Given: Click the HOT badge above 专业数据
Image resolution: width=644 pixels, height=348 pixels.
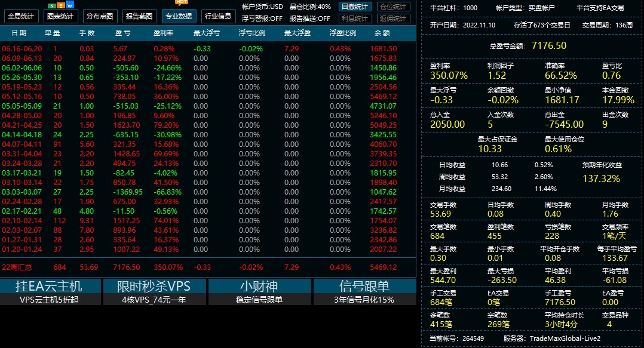Looking at the screenshot, I should (x=182, y=2).
